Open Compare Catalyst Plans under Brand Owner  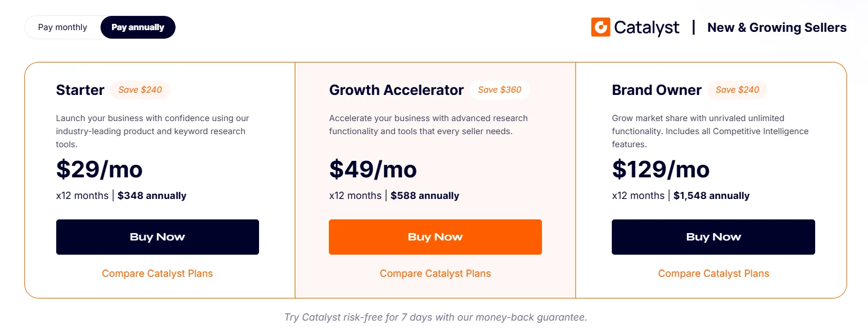pos(713,273)
